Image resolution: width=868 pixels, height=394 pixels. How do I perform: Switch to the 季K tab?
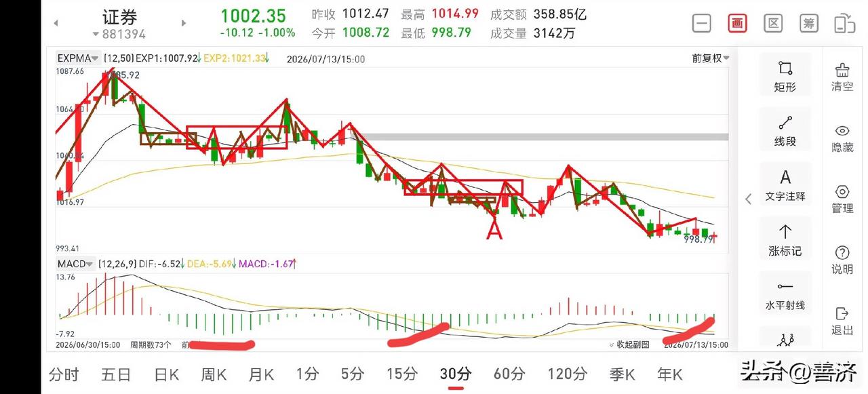pyautogui.click(x=622, y=374)
